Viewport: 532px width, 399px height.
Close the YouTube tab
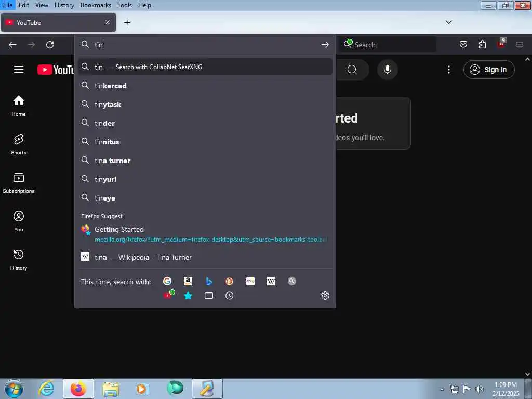click(108, 22)
